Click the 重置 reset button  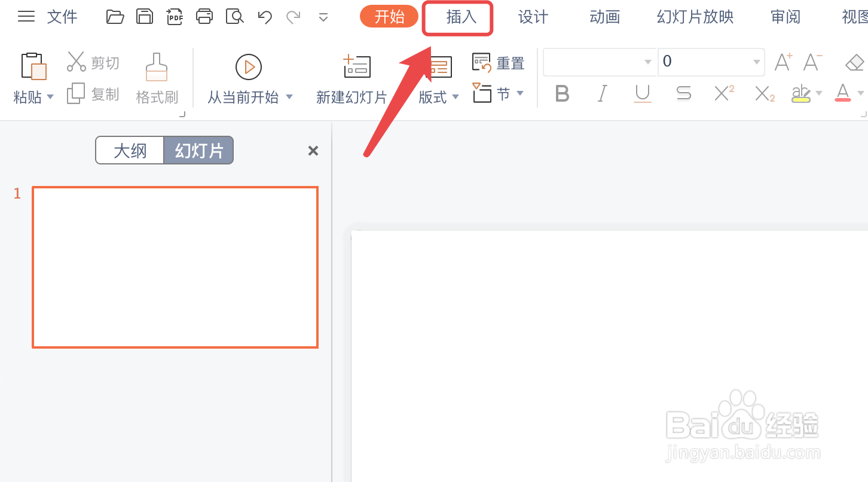498,63
